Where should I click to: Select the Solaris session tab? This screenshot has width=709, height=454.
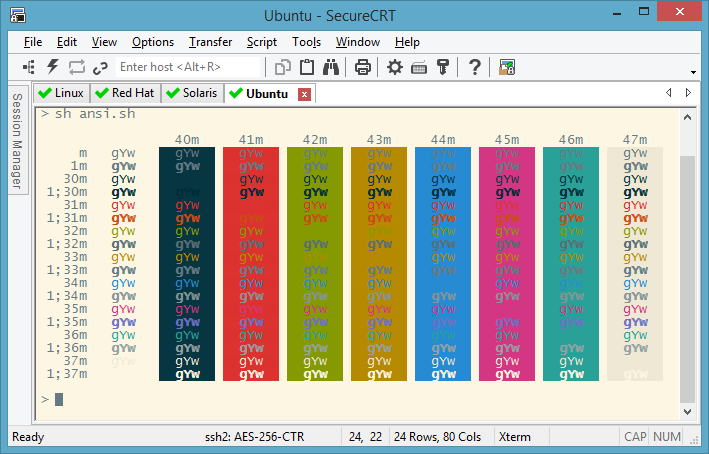(190, 93)
